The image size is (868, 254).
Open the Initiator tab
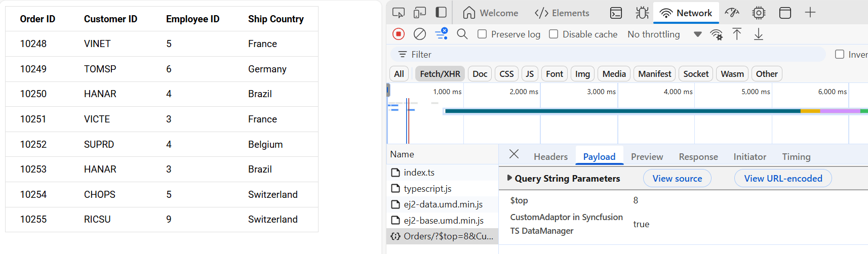click(x=749, y=156)
